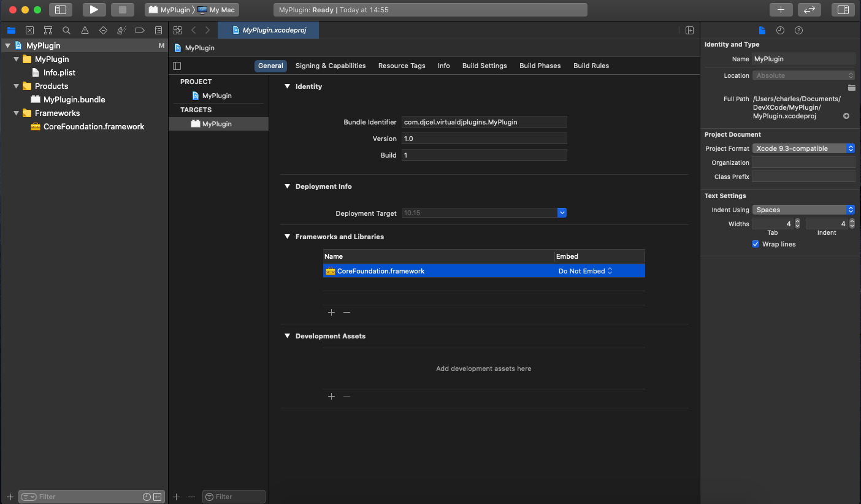Switch to the General tab

click(270, 66)
